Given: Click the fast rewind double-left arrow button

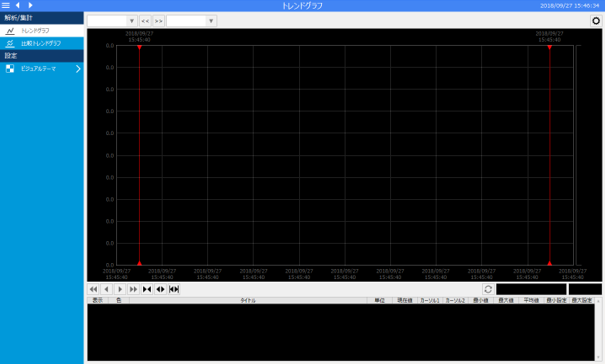Looking at the screenshot, I should [x=93, y=289].
